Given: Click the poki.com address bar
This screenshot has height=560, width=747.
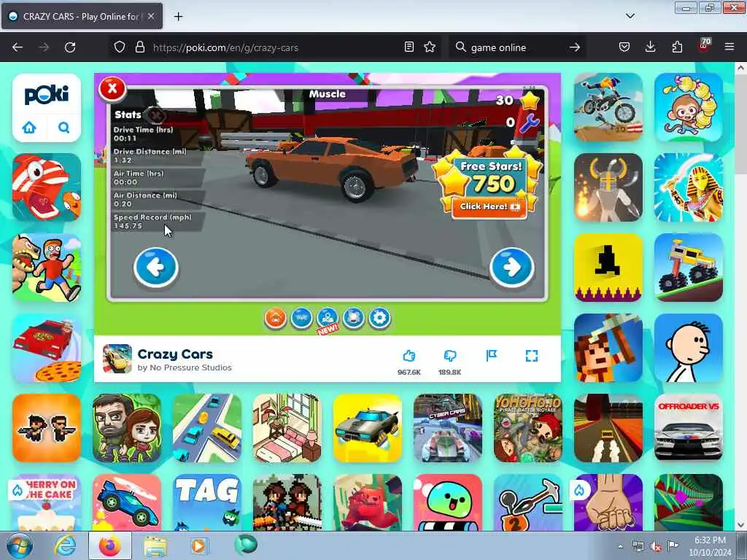Looking at the screenshot, I should 276,47.
